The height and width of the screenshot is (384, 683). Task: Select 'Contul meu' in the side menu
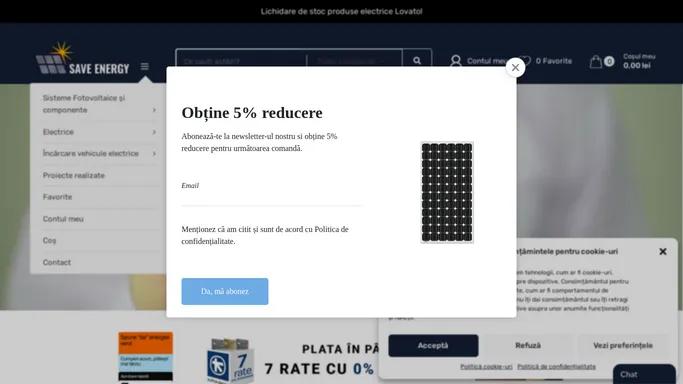click(x=63, y=219)
